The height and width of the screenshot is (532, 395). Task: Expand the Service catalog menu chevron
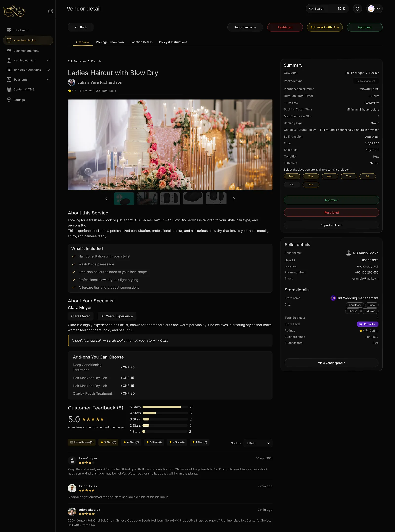tap(48, 61)
